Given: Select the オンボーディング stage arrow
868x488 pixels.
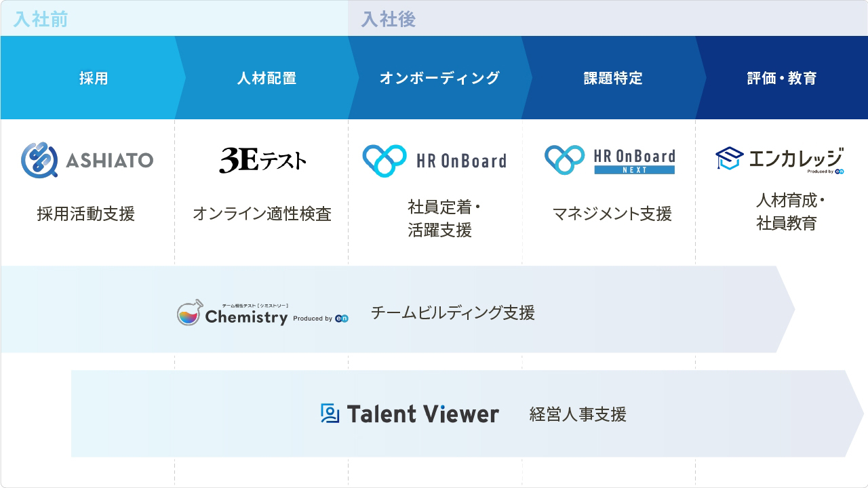Looking at the screenshot, I should coord(439,78).
